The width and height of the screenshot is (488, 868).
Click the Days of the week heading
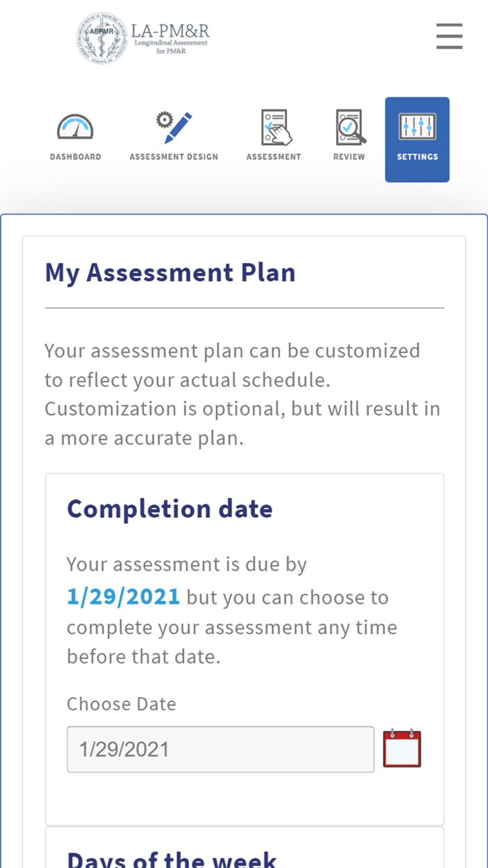pos(171,858)
